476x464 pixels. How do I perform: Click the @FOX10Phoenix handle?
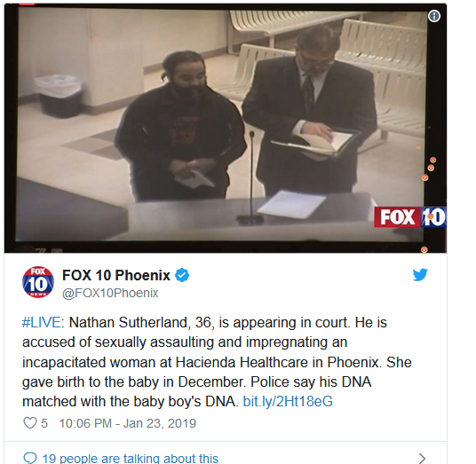point(110,294)
